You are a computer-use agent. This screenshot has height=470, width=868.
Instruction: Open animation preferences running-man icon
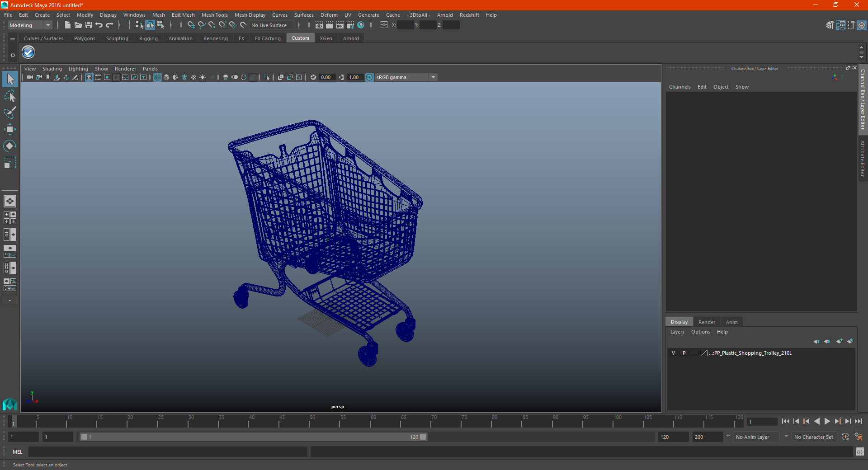point(859,437)
